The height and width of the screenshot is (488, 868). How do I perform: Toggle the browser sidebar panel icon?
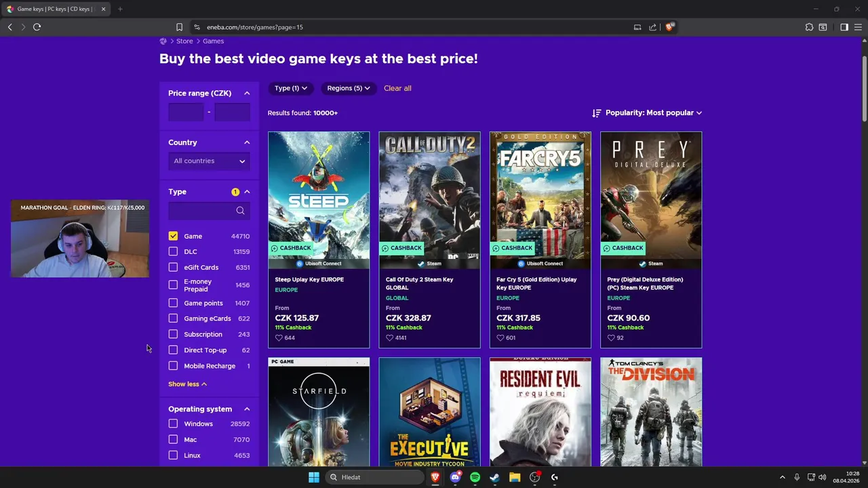click(844, 27)
